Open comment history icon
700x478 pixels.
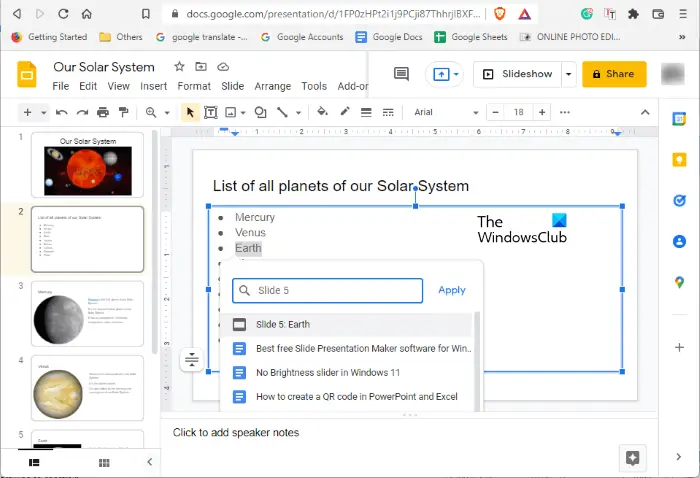pyautogui.click(x=401, y=74)
